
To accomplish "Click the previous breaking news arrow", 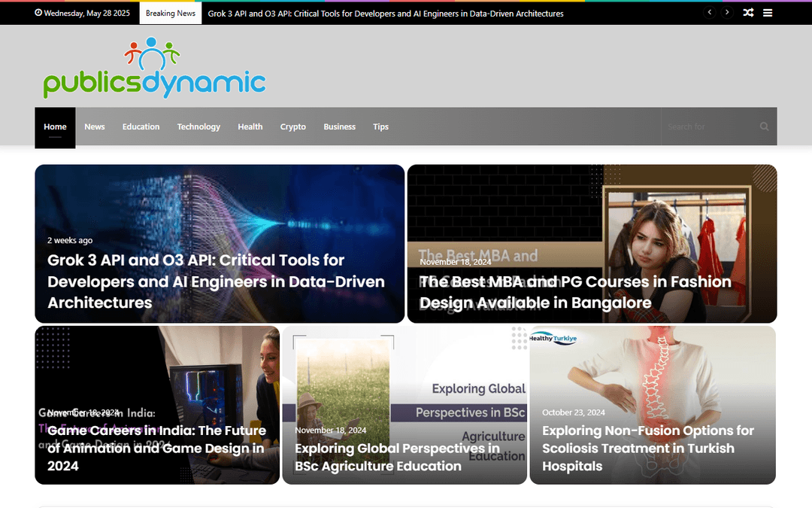I will point(710,13).
